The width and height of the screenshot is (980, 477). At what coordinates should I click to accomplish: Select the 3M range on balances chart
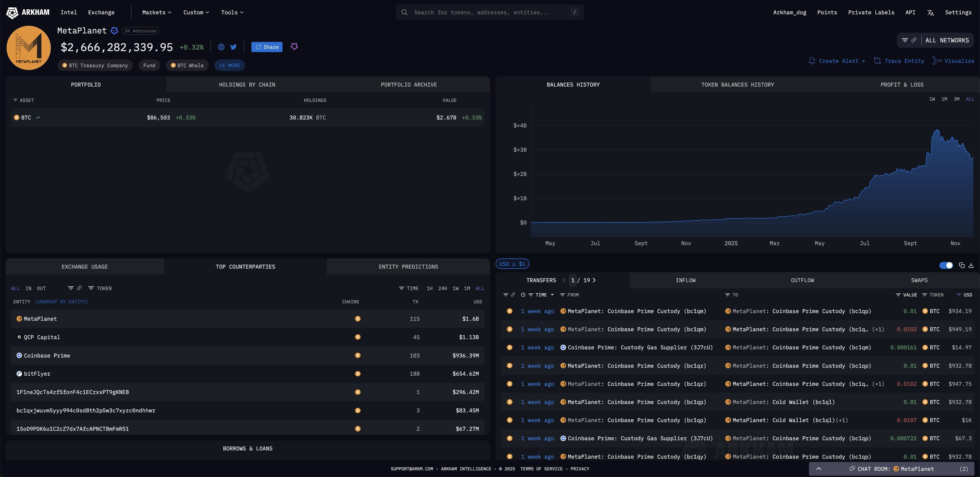(x=957, y=99)
